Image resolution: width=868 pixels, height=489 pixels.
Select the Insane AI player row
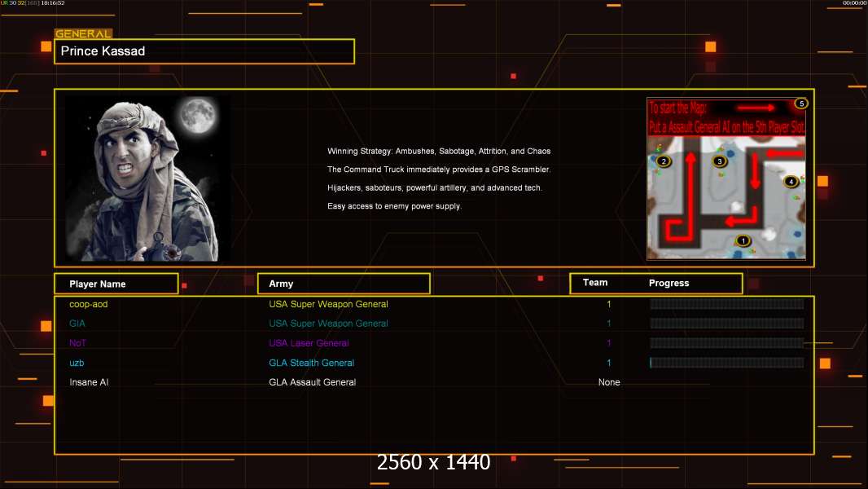tap(434, 382)
